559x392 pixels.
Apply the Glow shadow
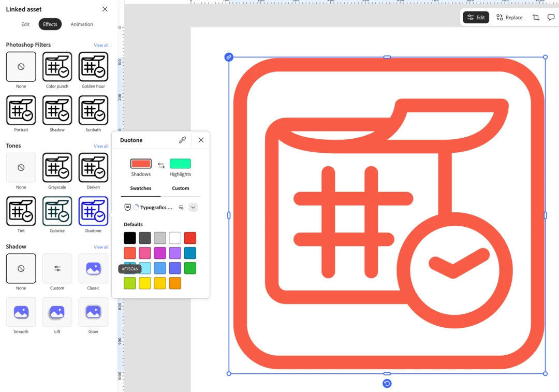tap(93, 312)
